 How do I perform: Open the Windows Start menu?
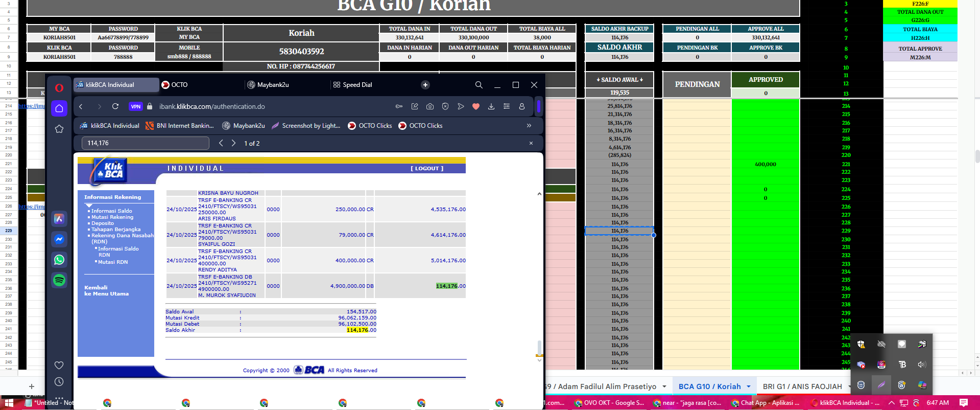coord(9,403)
